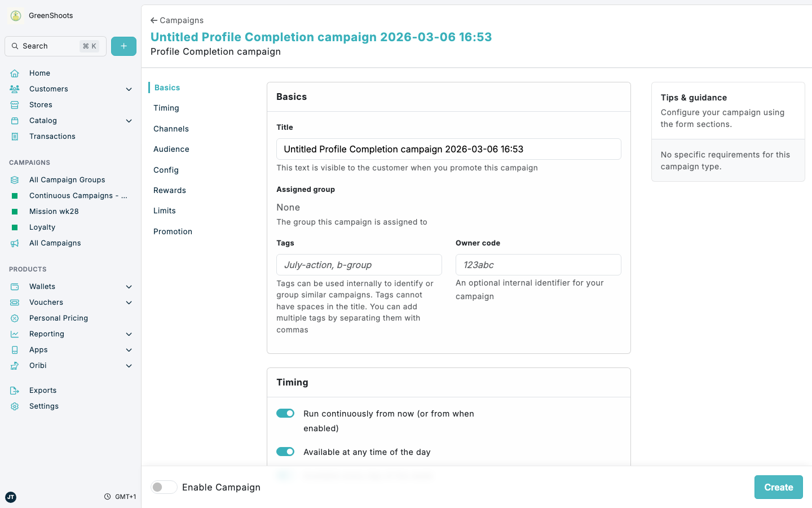Open the Transactions section
Screen dimensions: 812x508
click(x=52, y=136)
